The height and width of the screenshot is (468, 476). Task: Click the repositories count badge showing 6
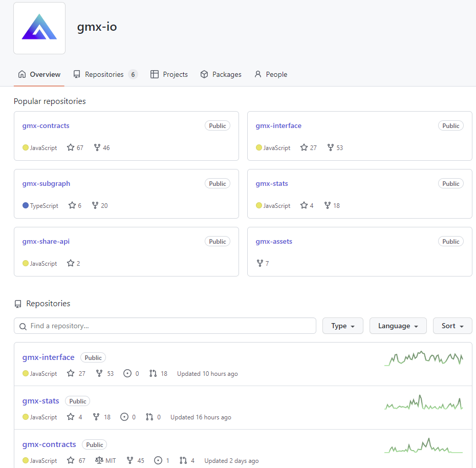[x=133, y=74]
